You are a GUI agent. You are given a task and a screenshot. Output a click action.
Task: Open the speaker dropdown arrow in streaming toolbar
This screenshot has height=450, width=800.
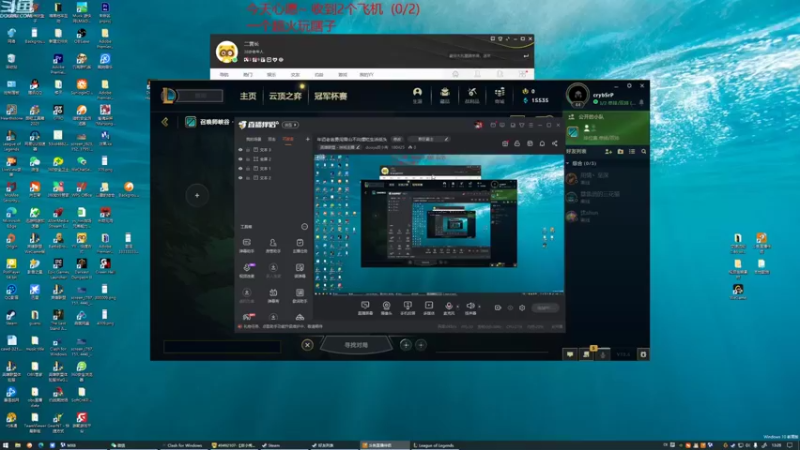[x=479, y=307]
